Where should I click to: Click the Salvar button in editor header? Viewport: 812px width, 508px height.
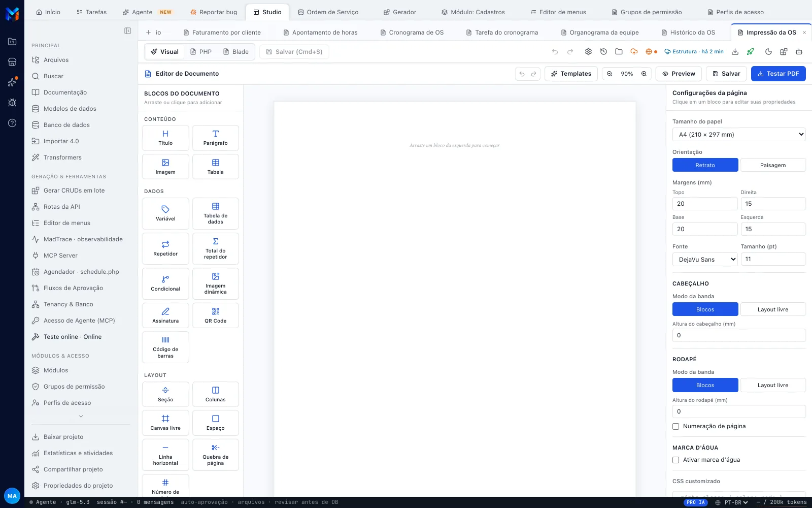click(x=726, y=74)
